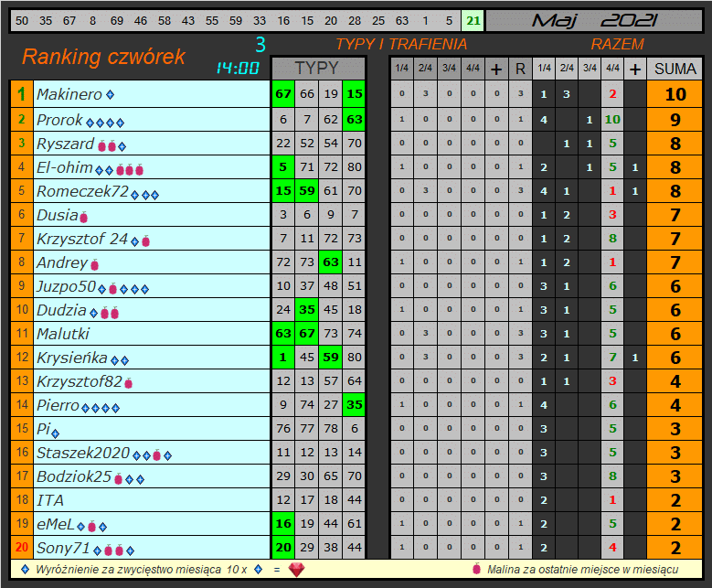This screenshot has width=712, height=588.
Task: Click Dudzia's green pick 35
Action: 307,309
